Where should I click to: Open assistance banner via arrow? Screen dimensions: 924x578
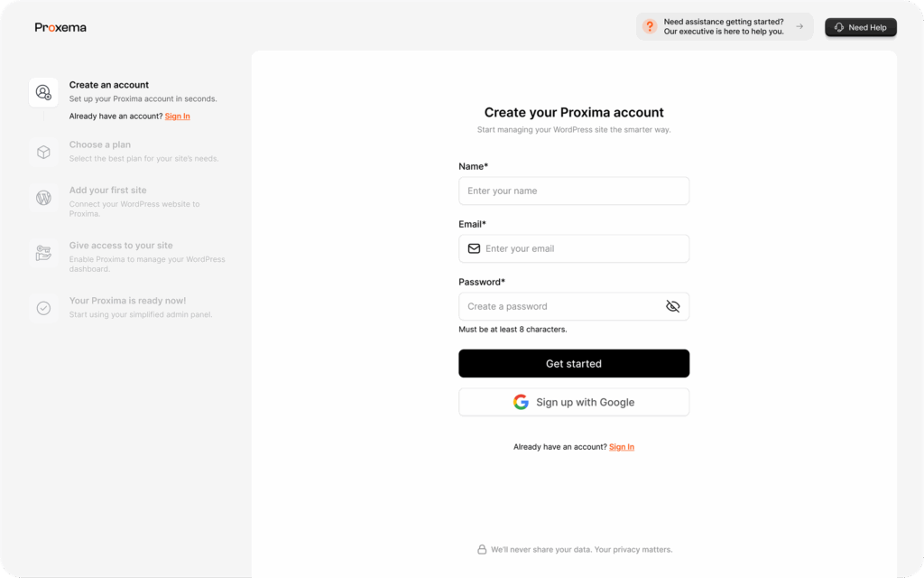point(799,26)
